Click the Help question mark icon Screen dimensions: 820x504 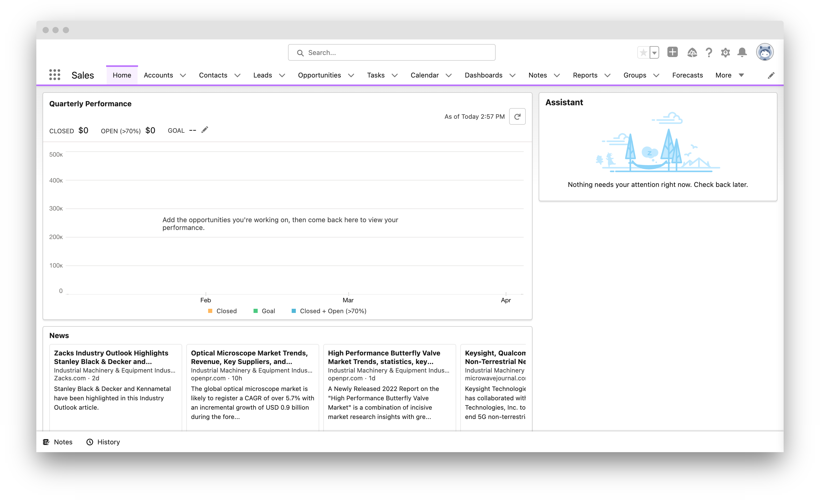pos(709,52)
